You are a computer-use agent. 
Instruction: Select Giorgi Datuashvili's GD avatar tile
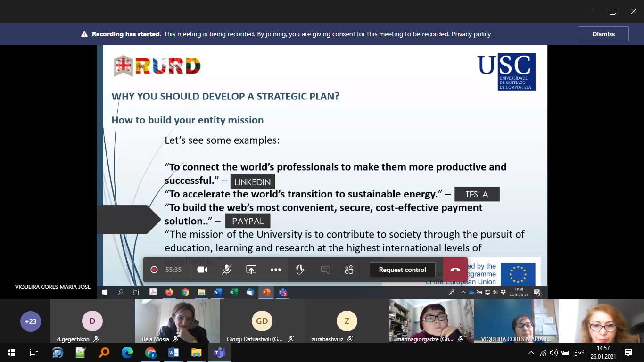262,321
